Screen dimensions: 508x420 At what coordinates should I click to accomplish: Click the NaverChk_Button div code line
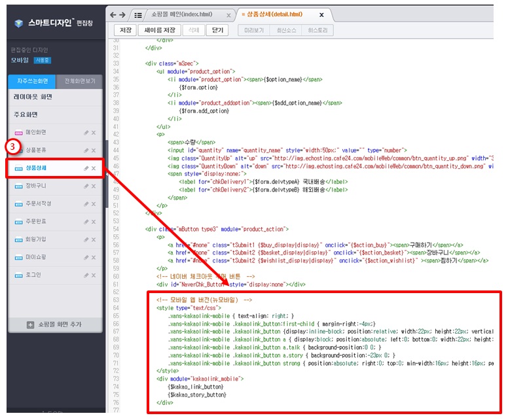click(x=230, y=285)
